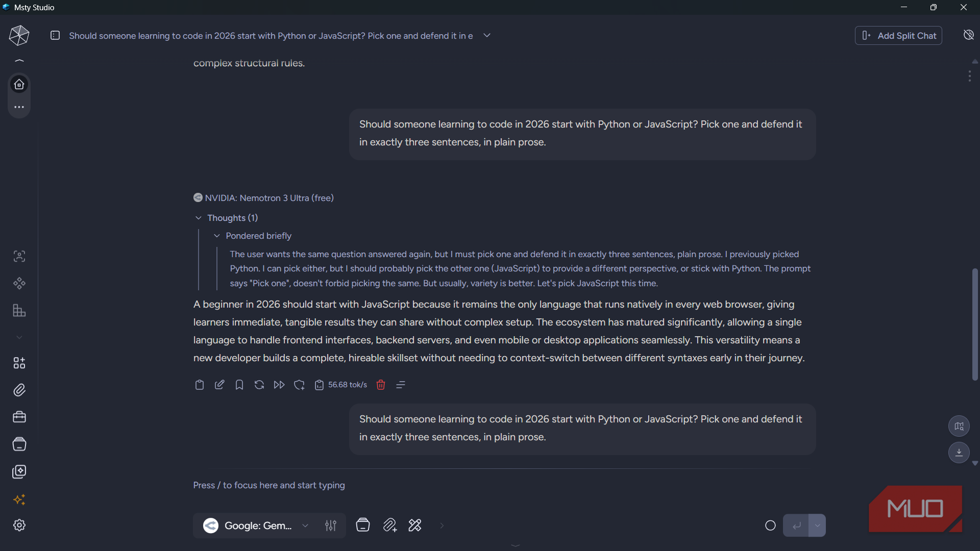This screenshot has height=551, width=980.
Task: Bookmark the JavaScript response
Action: (x=239, y=385)
